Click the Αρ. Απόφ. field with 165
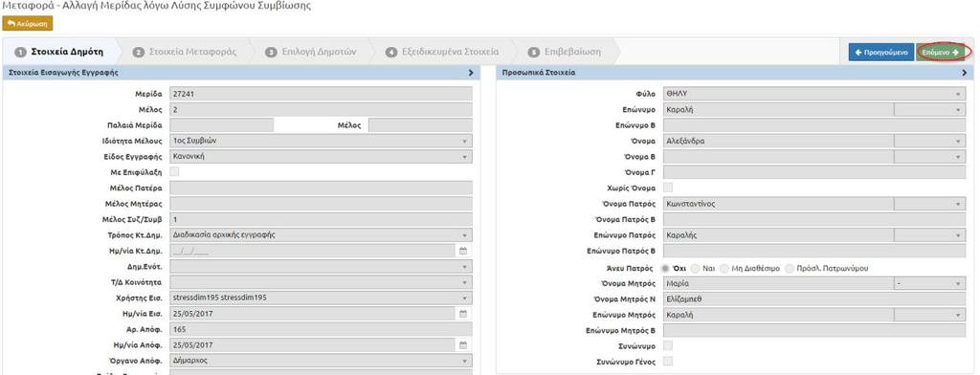The image size is (980, 375). click(x=322, y=329)
